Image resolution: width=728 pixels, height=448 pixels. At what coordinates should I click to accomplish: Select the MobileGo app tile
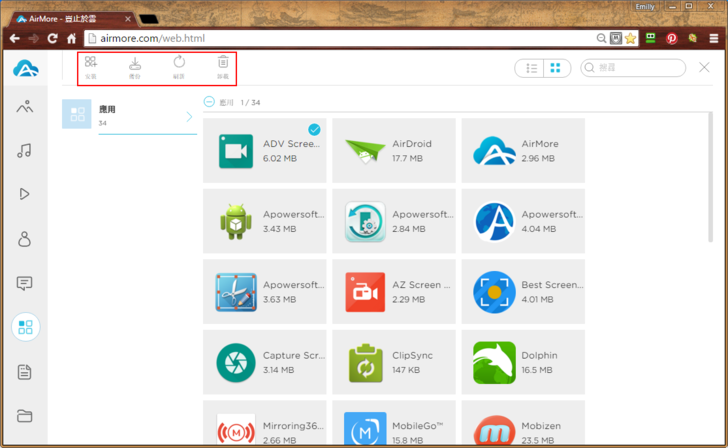[394, 422]
